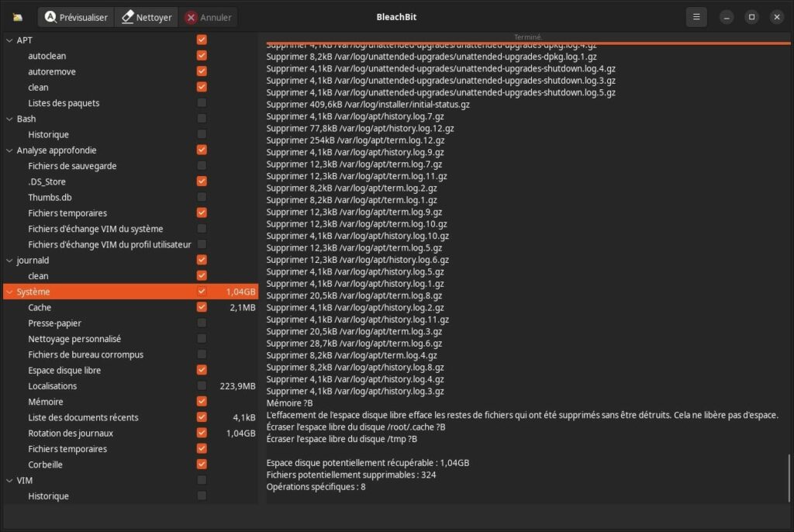Screen dimensions: 794x532
Task: Select the Listes des paquets row label
Action: pos(64,103)
